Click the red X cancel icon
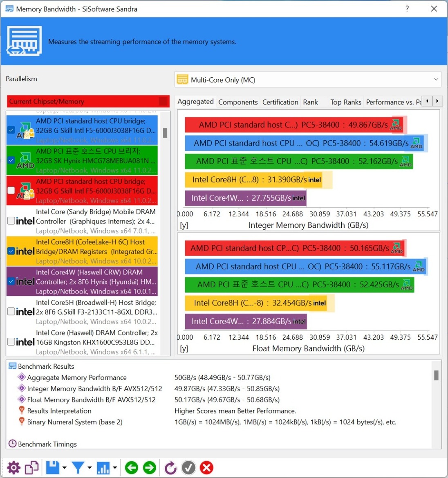The width and height of the screenshot is (448, 478). click(x=207, y=468)
